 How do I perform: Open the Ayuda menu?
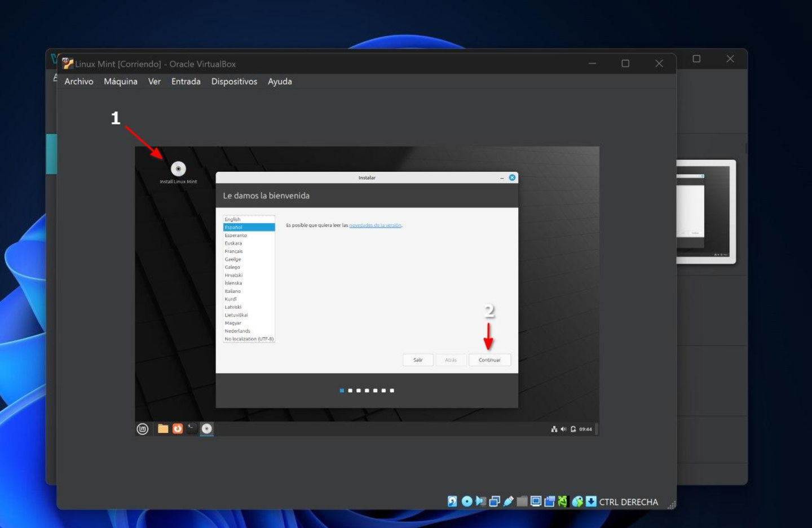[x=280, y=82]
